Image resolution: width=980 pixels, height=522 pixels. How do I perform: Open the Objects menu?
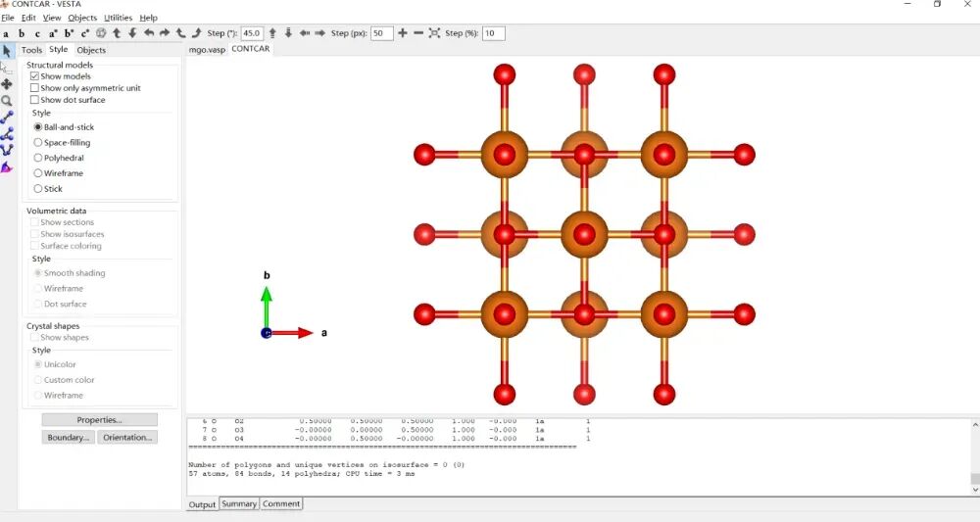coord(82,18)
